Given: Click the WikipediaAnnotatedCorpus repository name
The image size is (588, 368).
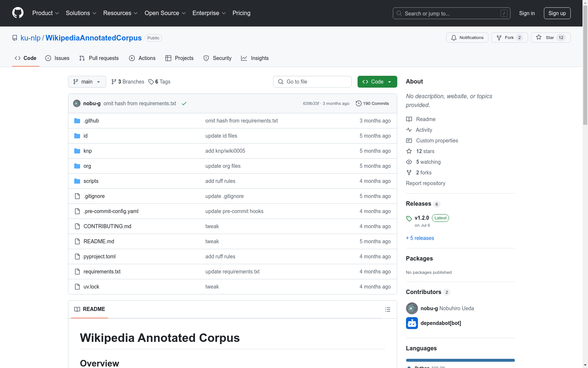Looking at the screenshot, I should tap(94, 38).
